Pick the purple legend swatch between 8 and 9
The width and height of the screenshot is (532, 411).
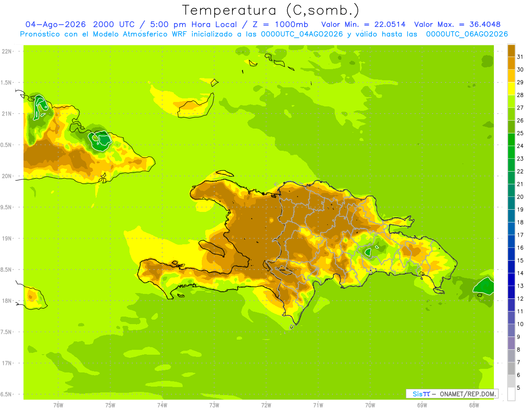point(511,343)
